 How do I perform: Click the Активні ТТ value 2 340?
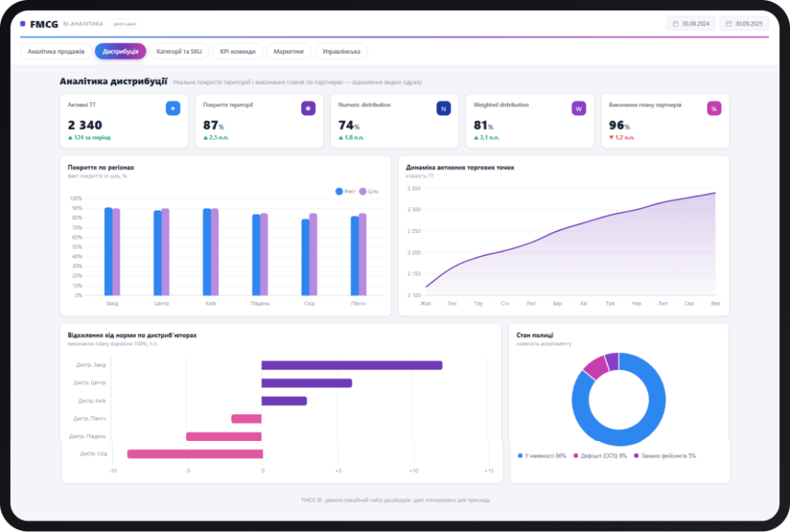(x=85, y=125)
